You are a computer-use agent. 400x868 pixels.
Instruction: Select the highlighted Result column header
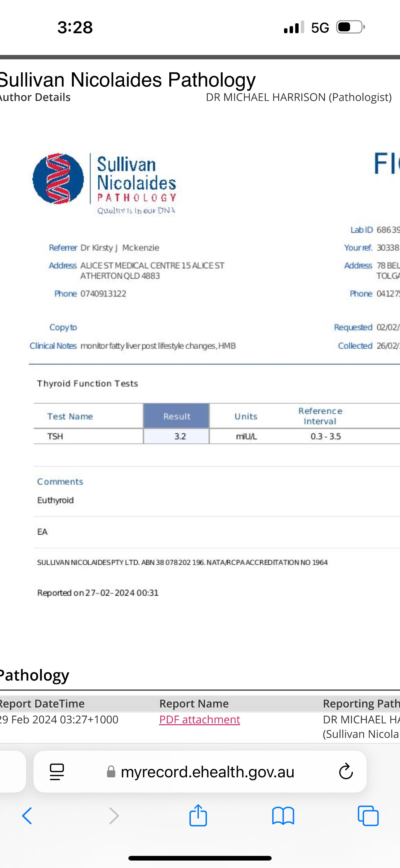[176, 416]
